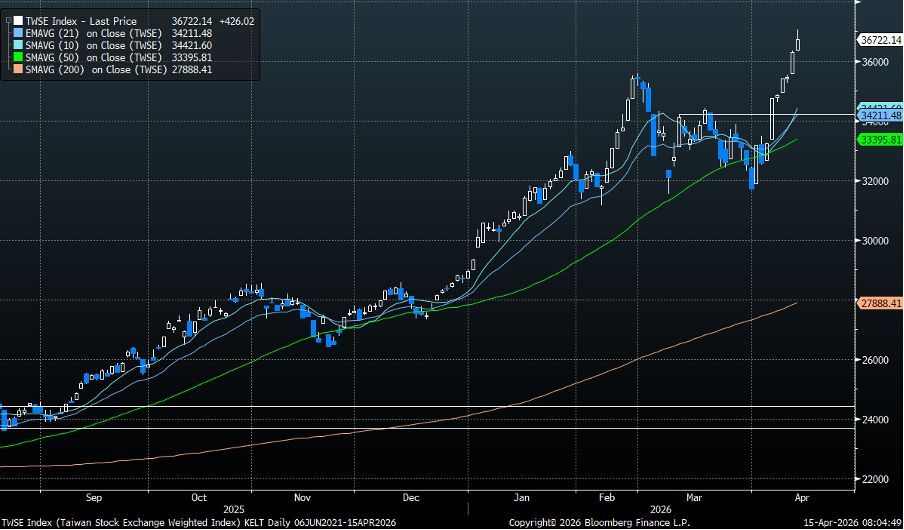The height and width of the screenshot is (530, 904).
Task: Click the Apr month label on time axis
Action: tap(803, 498)
